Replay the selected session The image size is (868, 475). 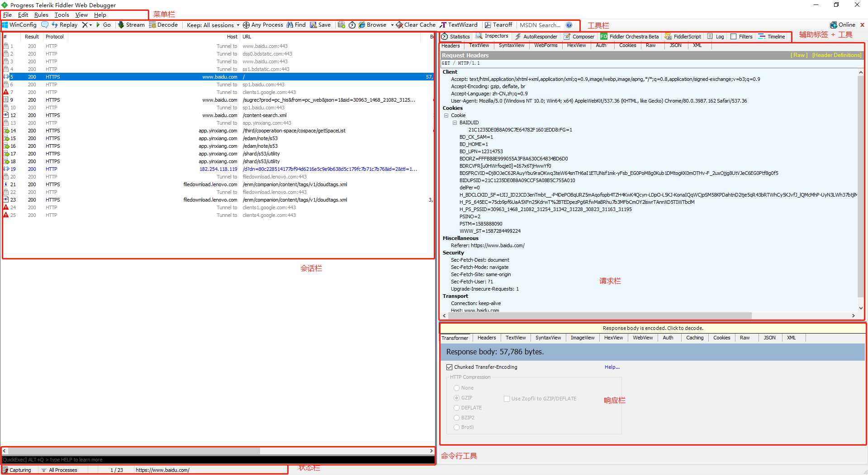click(x=64, y=25)
